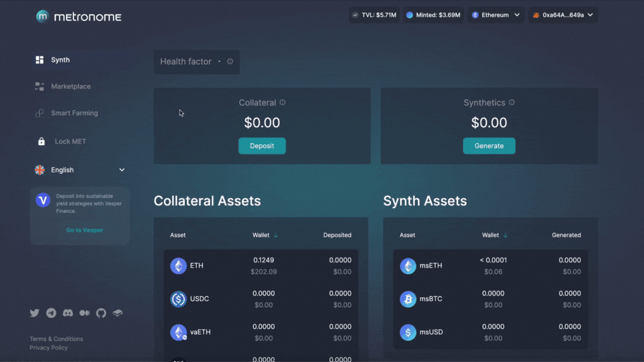Click the Marketplace sidebar icon

40,86
